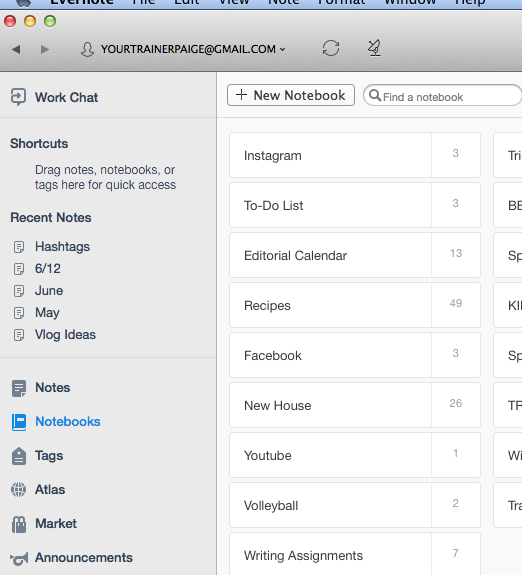Go to Atlas view

[50, 490]
